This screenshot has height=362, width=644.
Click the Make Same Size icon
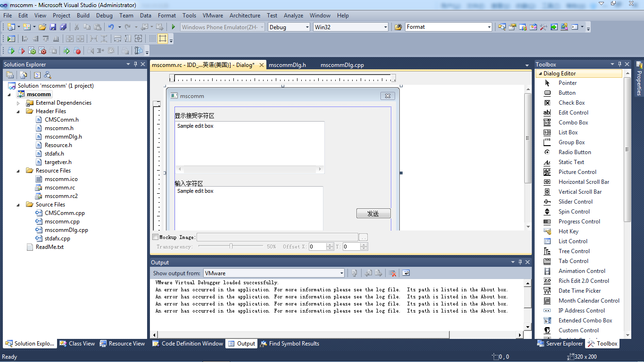tap(138, 39)
